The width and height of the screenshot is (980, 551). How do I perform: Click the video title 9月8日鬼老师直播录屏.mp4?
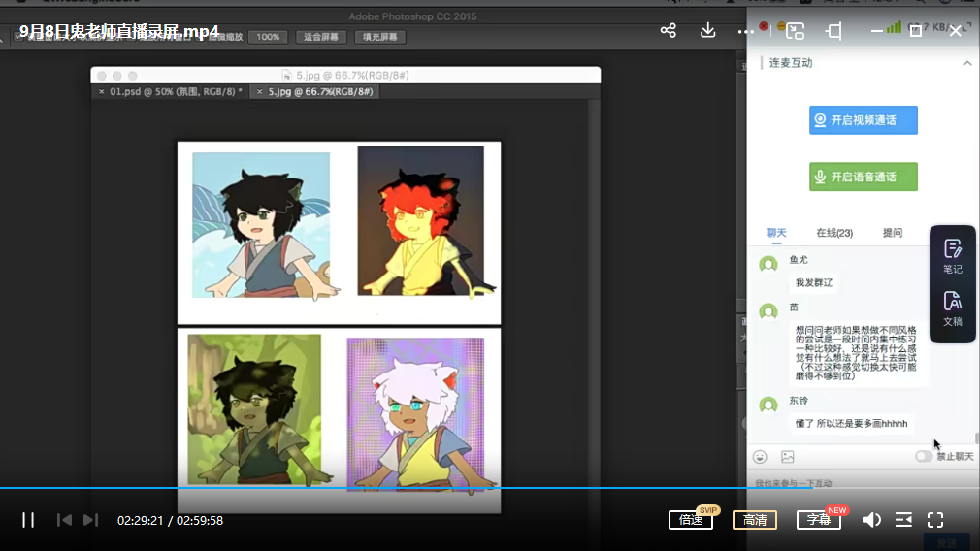click(x=119, y=31)
